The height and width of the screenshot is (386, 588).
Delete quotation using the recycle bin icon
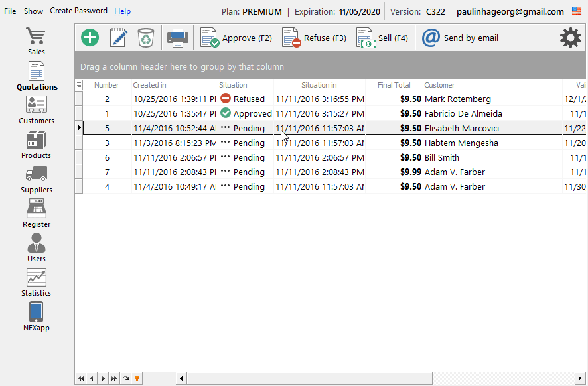click(146, 38)
